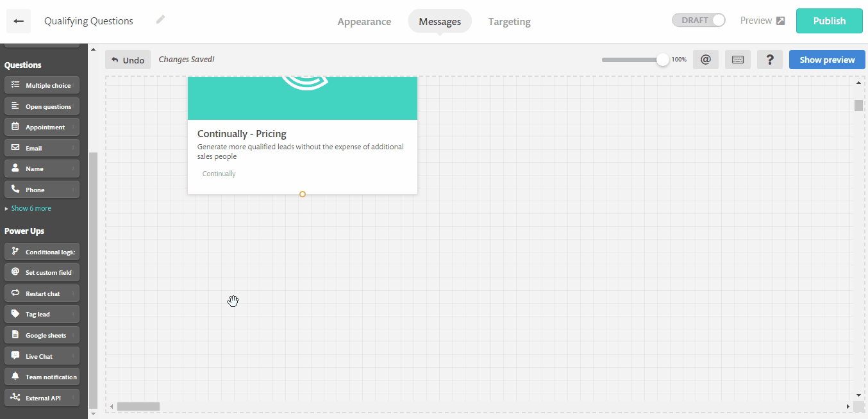Open the custom fields @ panel
The image size is (868, 419).
click(705, 59)
